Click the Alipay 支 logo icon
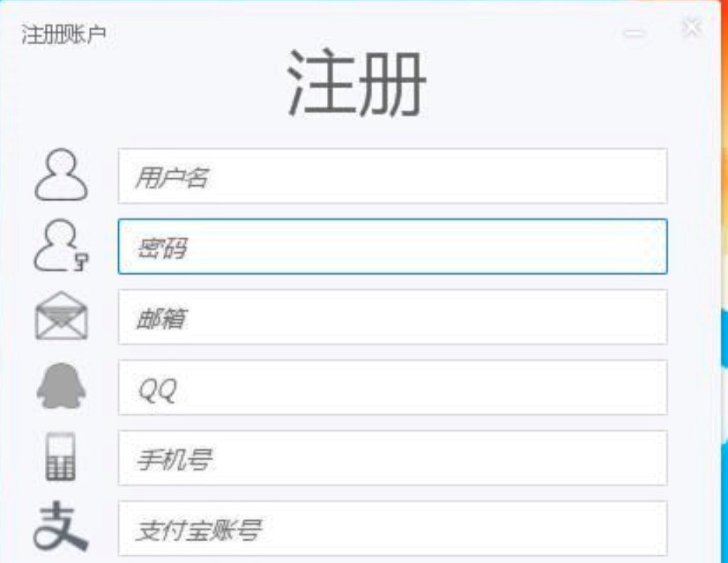The height and width of the screenshot is (563, 728). pos(61,527)
